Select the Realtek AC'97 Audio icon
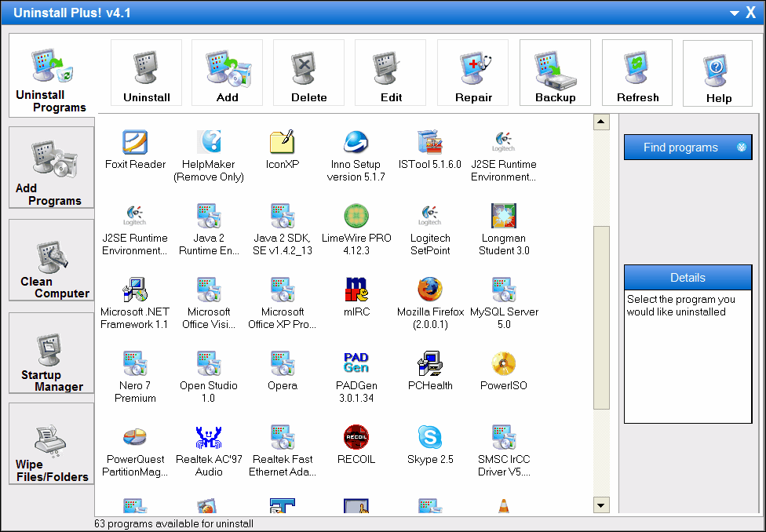 209,438
